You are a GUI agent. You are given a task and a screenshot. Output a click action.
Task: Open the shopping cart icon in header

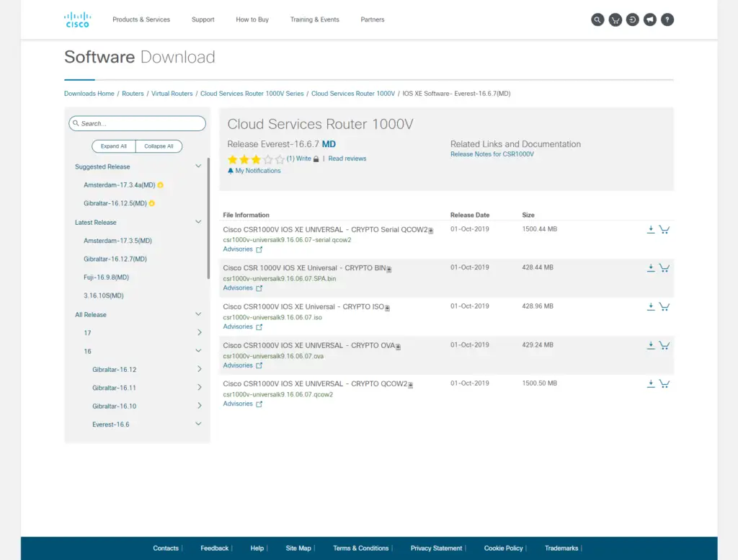[x=615, y=19]
